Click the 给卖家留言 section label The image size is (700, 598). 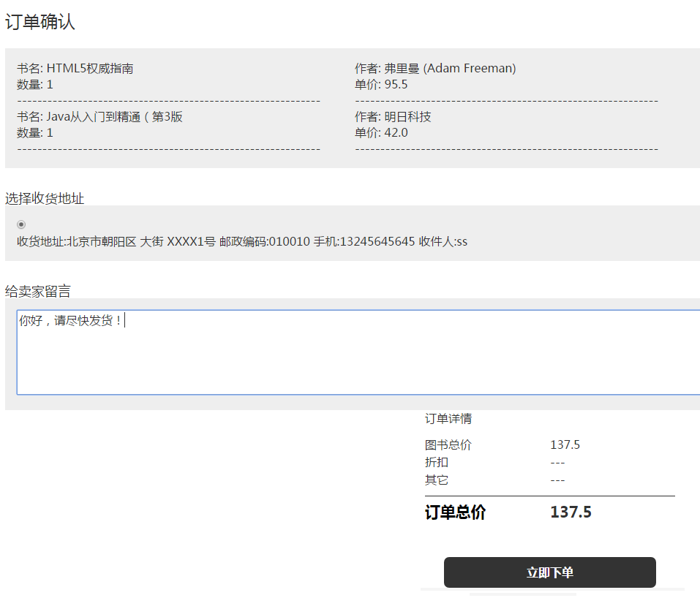(x=38, y=292)
